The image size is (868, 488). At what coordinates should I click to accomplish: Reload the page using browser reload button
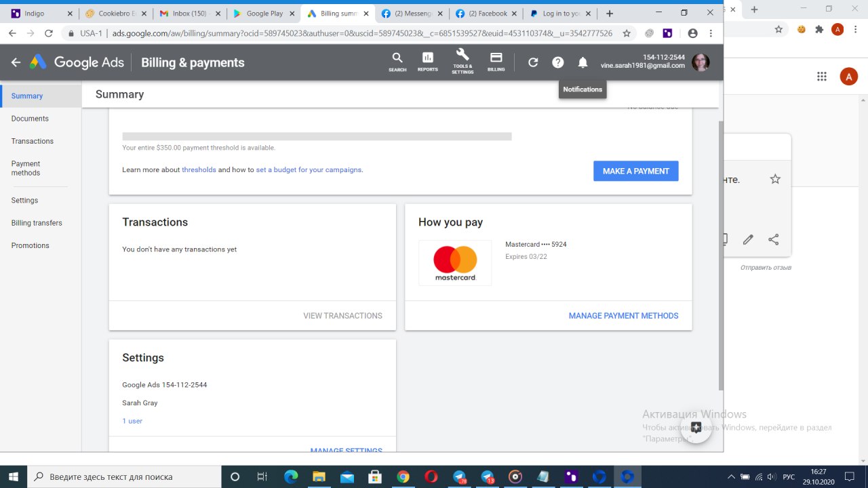(49, 33)
